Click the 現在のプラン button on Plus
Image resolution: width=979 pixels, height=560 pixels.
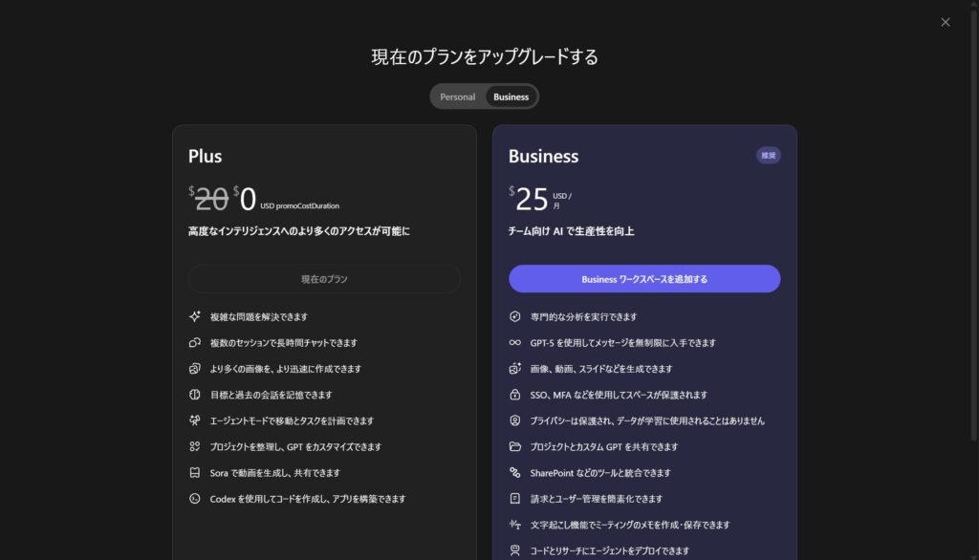click(x=324, y=279)
